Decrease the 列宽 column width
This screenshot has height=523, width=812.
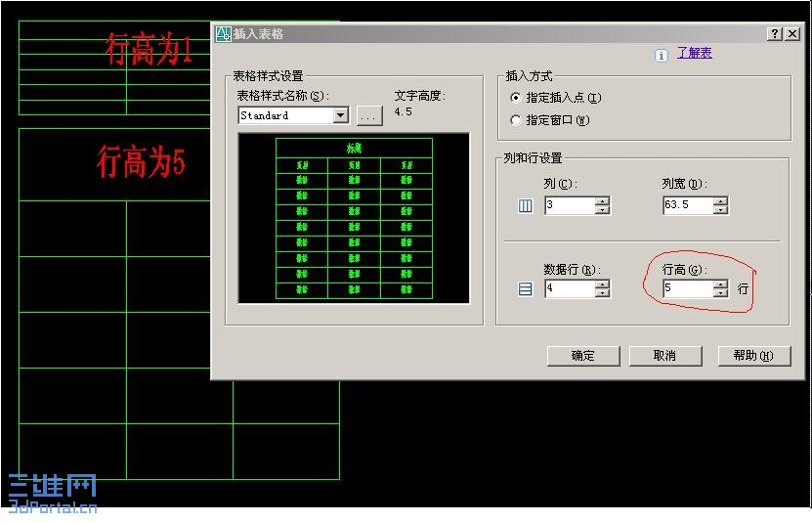coord(720,209)
